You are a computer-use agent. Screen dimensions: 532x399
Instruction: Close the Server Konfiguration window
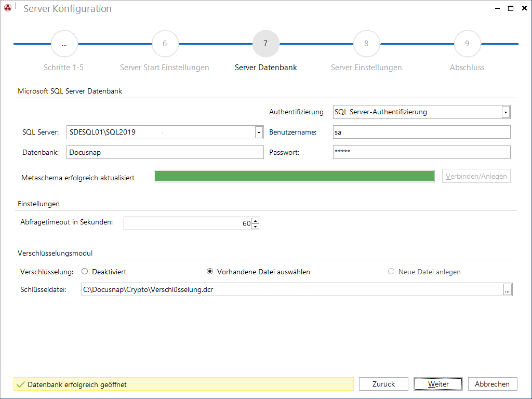coord(524,8)
